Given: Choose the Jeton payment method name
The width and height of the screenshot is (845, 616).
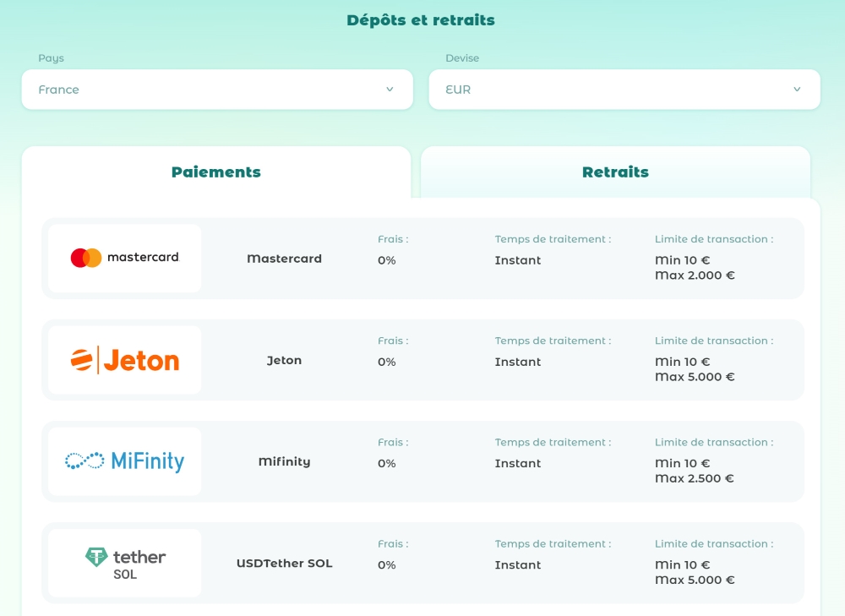Looking at the screenshot, I should (284, 360).
